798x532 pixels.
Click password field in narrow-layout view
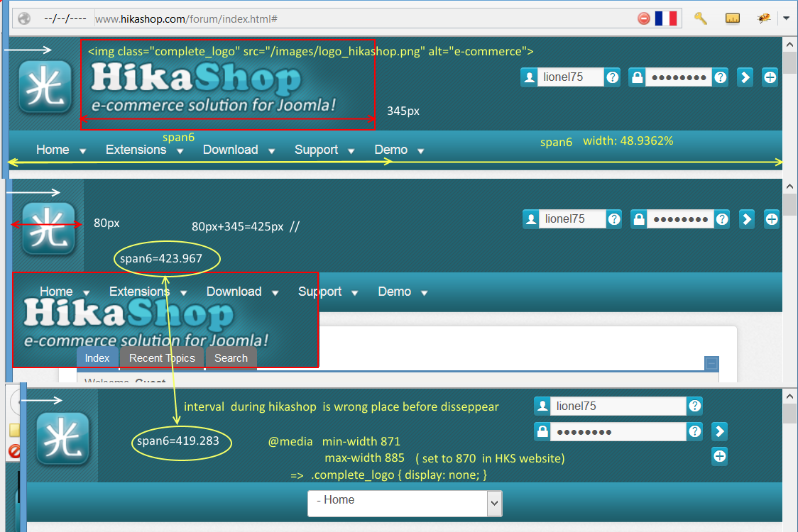tap(619, 432)
